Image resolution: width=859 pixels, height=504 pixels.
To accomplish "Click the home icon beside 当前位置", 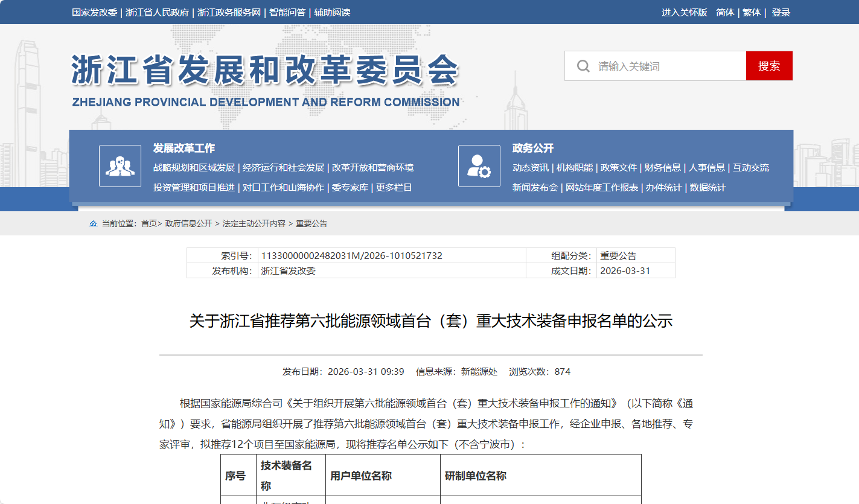I will pos(93,223).
